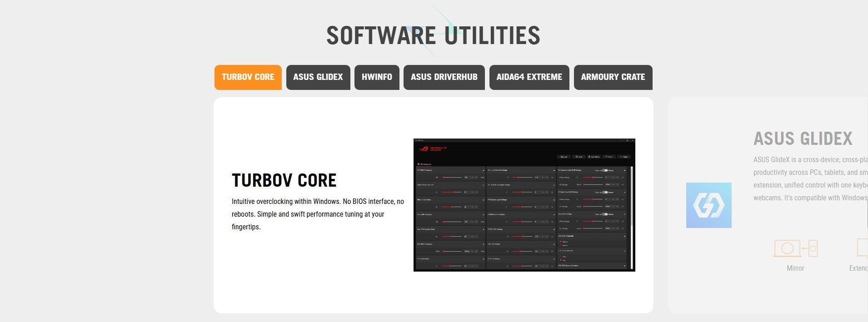Click the Undo button in TurboV toolbar
The image size is (868, 322).
click(x=609, y=157)
